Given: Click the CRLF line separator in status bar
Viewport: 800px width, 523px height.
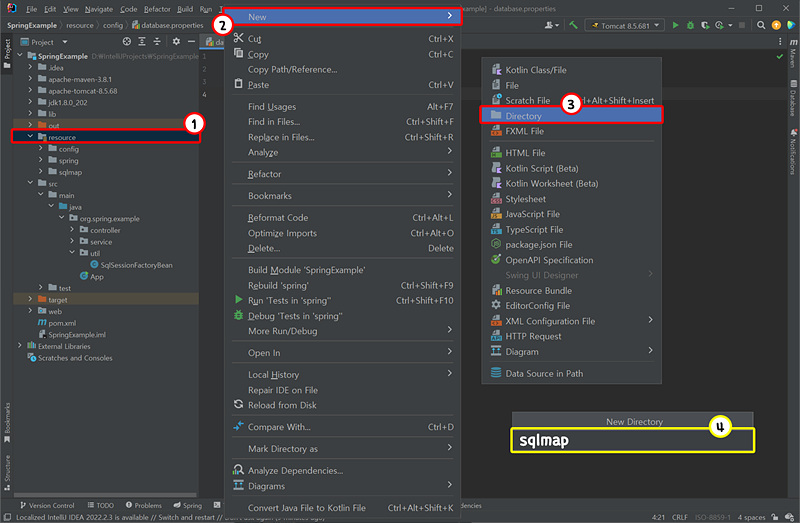Looking at the screenshot, I should [x=679, y=517].
